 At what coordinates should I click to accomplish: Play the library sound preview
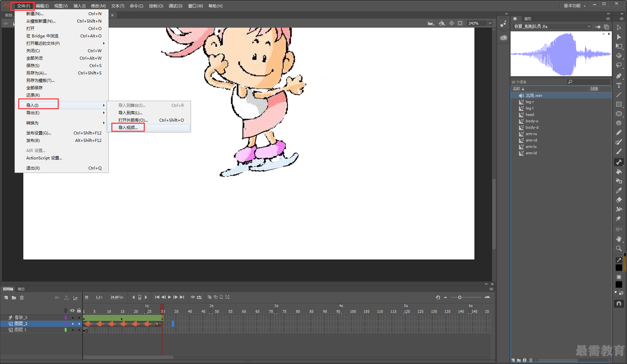tap(609, 34)
